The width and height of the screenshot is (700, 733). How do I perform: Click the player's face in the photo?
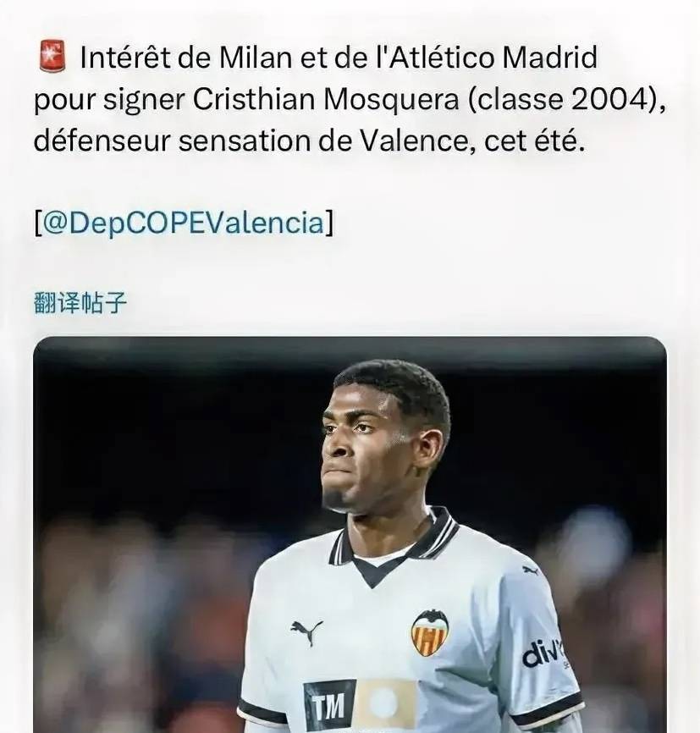pyautogui.click(x=363, y=447)
